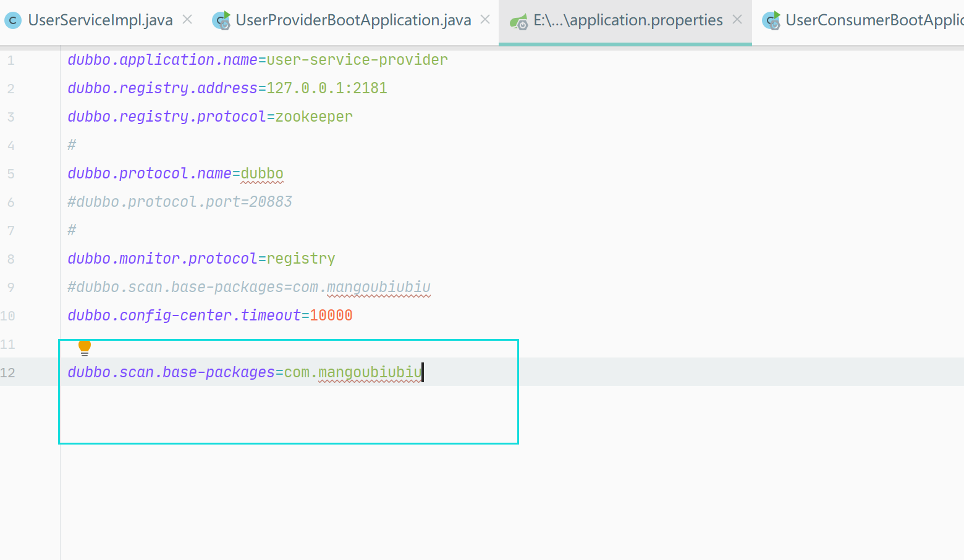This screenshot has width=964, height=560.
Task: Click the dubbo.scan.base-packages key on line 12
Action: click(x=171, y=372)
